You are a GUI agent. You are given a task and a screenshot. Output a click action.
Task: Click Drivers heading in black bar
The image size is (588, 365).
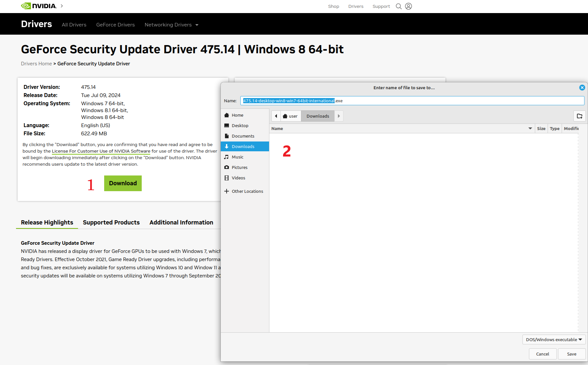click(x=36, y=24)
